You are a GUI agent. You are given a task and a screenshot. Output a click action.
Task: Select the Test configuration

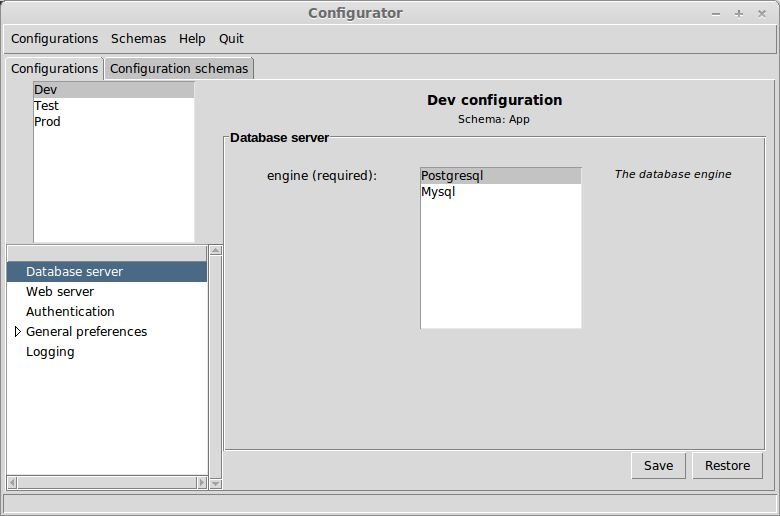(x=114, y=105)
